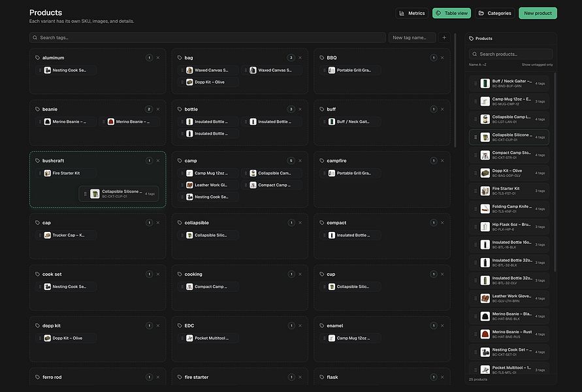Click the tag board vertical scrollbar
This screenshot has width=582, height=392.
(x=455, y=91)
